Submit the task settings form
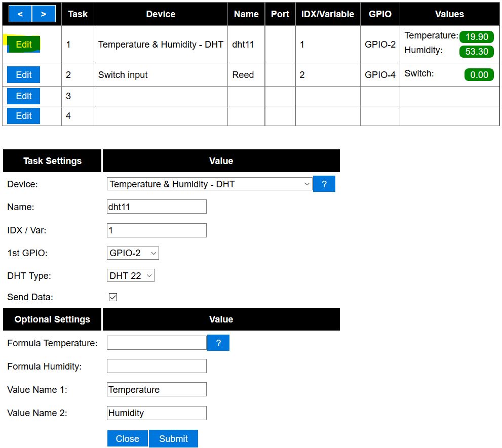502x448 pixels. [x=173, y=439]
